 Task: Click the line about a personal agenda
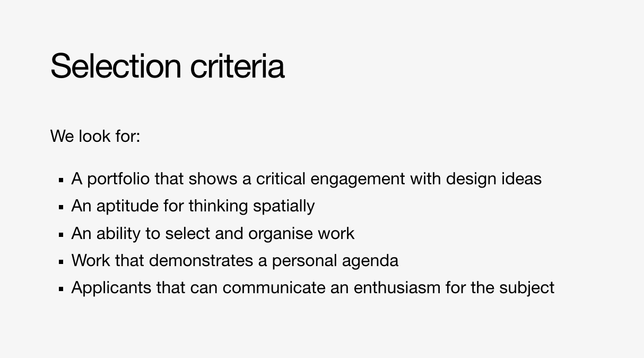234,260
